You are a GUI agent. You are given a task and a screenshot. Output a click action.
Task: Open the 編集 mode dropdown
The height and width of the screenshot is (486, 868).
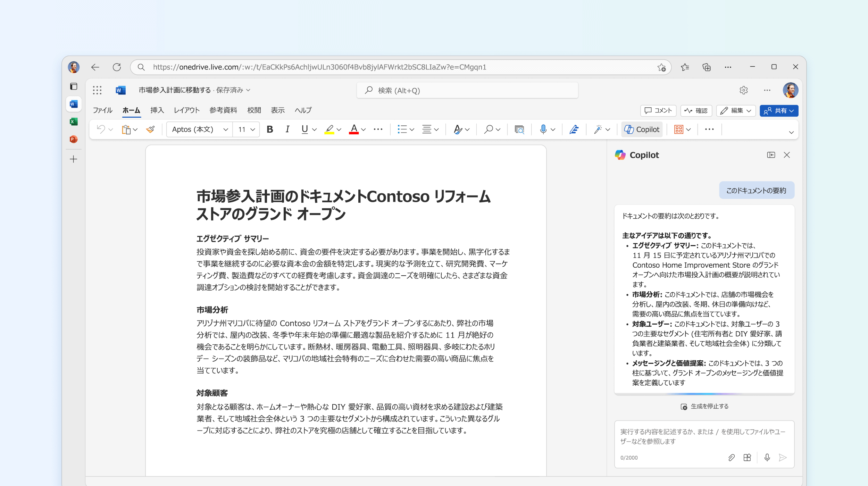click(736, 111)
